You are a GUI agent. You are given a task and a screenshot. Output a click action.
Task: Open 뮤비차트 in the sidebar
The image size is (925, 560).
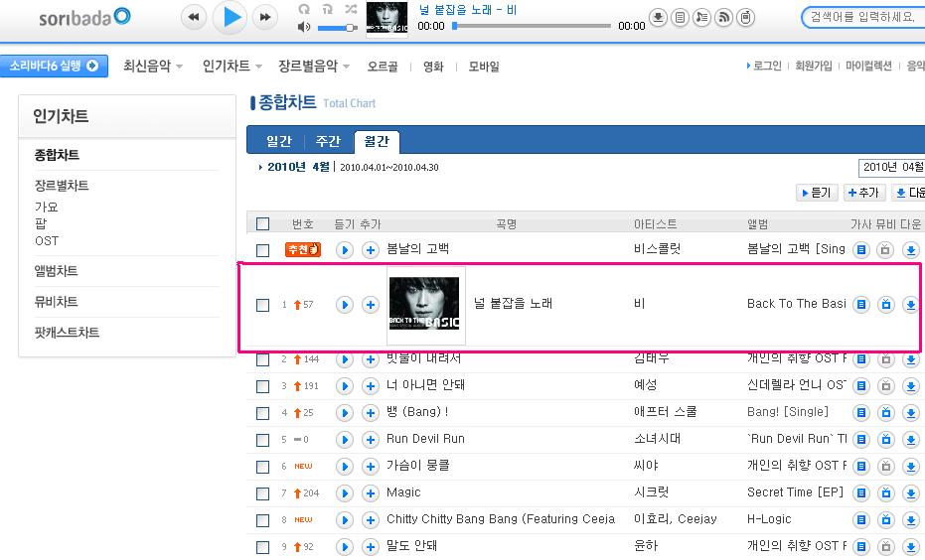(56, 302)
